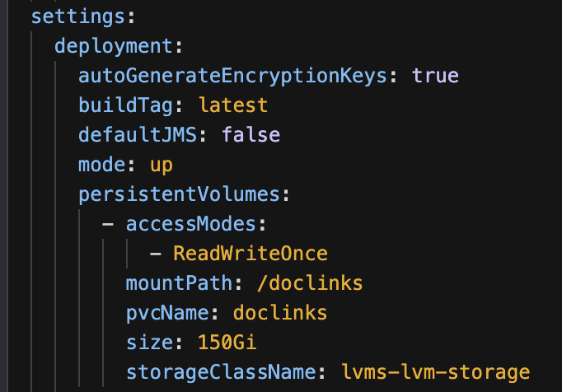The height and width of the screenshot is (392, 562).
Task: Select the up value of mode
Action: pos(162,166)
